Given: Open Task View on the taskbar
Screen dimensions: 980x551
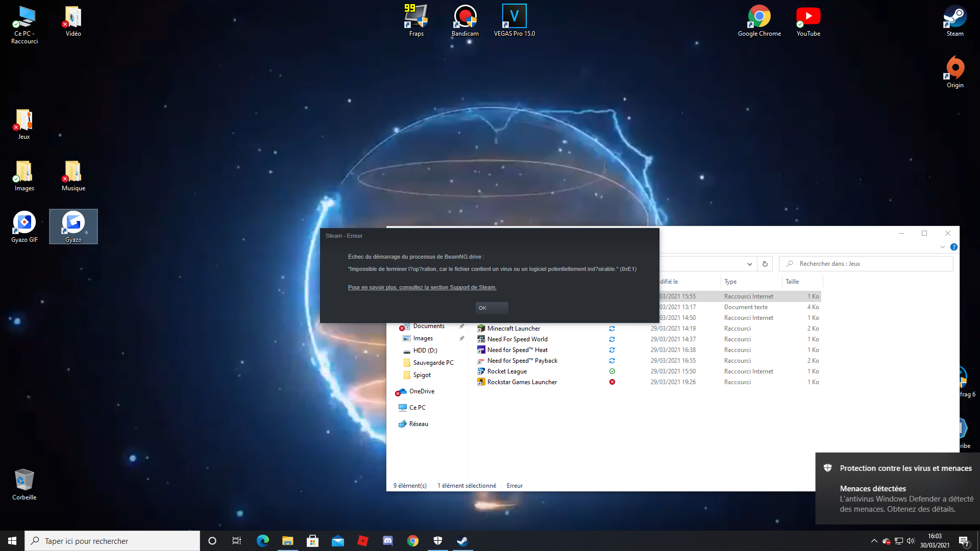Looking at the screenshot, I should tap(237, 541).
